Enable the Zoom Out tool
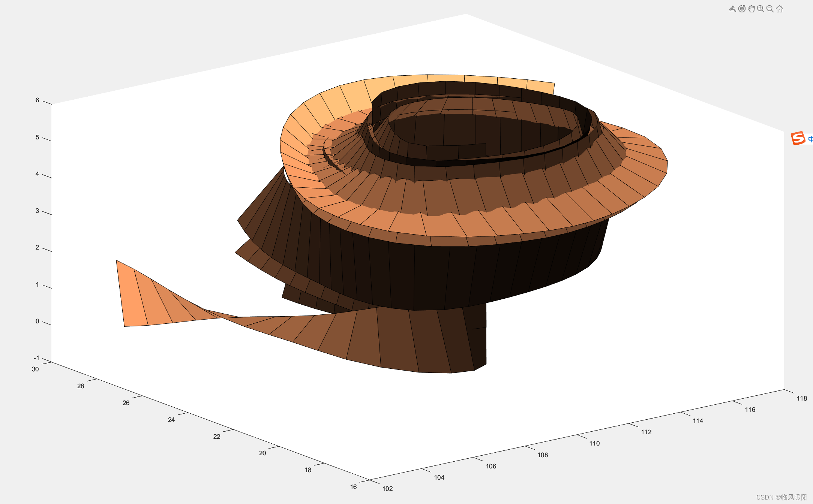Viewport: 813px width, 504px height. pyautogui.click(x=770, y=9)
